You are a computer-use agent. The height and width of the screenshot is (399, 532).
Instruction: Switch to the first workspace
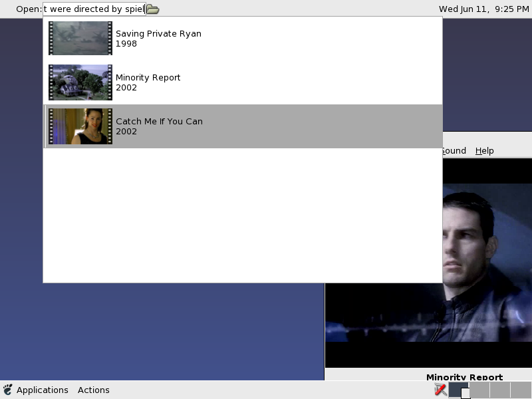tap(458, 390)
